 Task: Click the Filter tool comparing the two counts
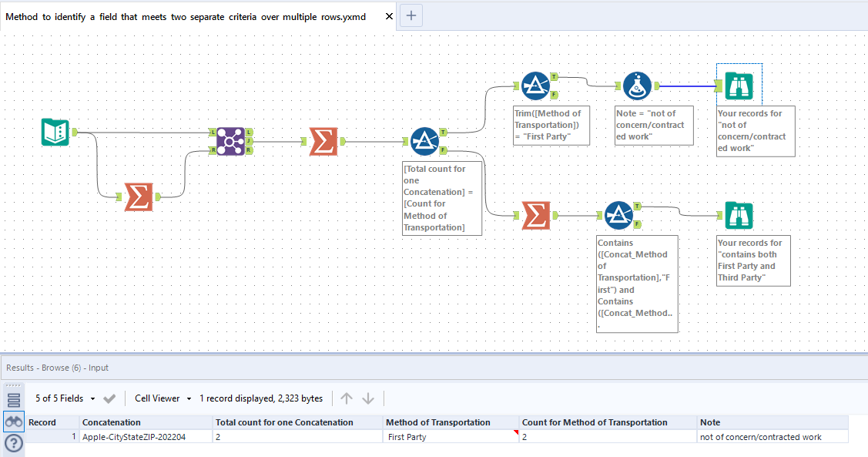click(424, 141)
